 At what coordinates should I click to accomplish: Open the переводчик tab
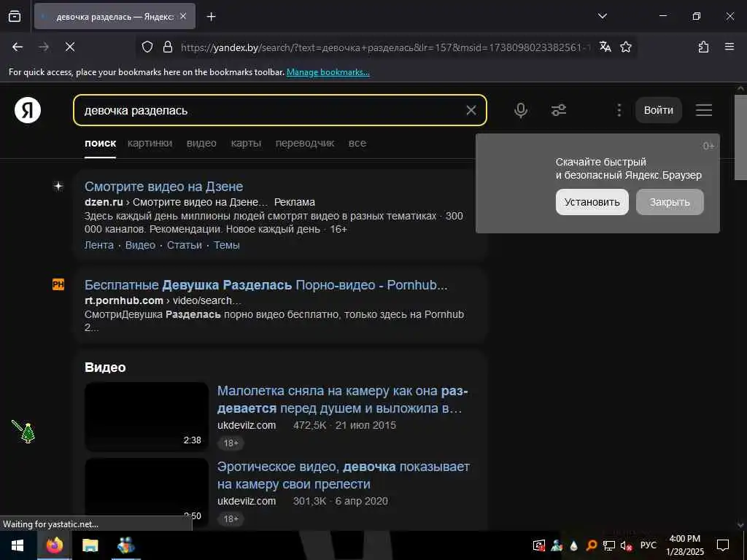tap(305, 144)
